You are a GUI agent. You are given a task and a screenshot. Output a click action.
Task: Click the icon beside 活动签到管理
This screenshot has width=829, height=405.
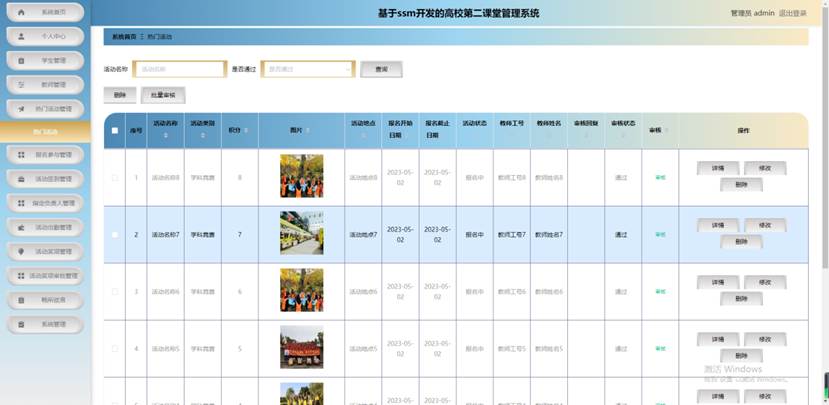21,179
